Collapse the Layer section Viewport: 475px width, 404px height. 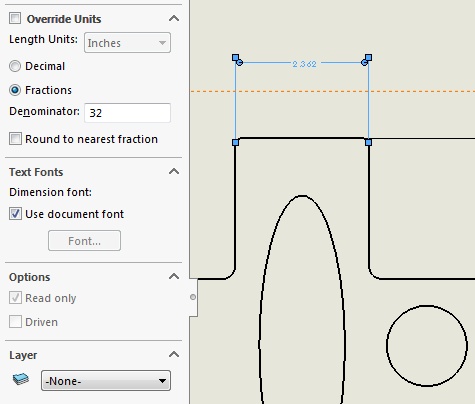[x=174, y=354]
